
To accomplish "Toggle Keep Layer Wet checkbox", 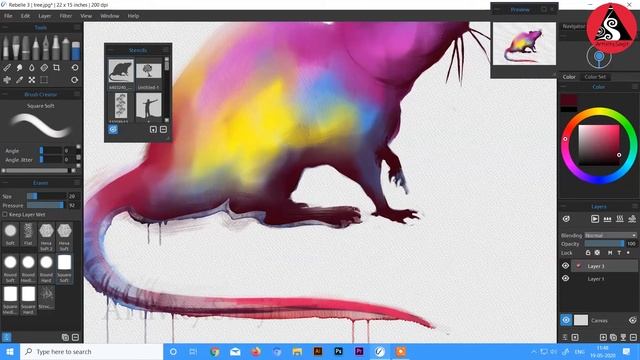I will (x=5, y=214).
